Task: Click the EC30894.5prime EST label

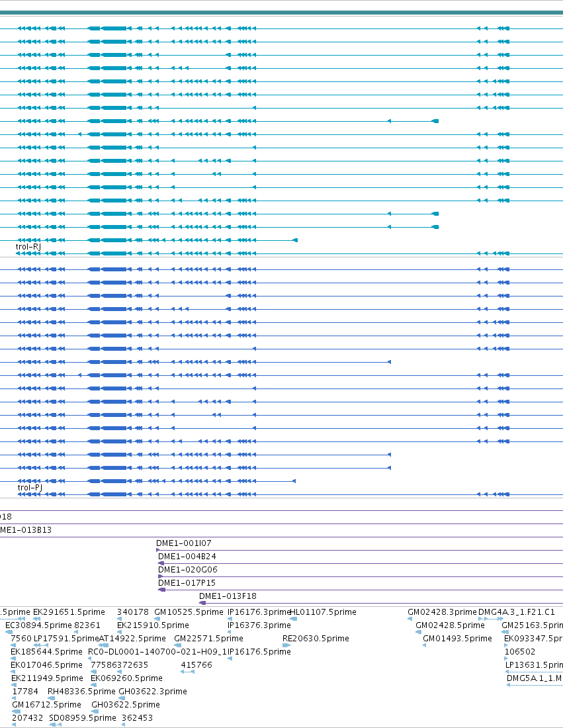Action: point(38,625)
